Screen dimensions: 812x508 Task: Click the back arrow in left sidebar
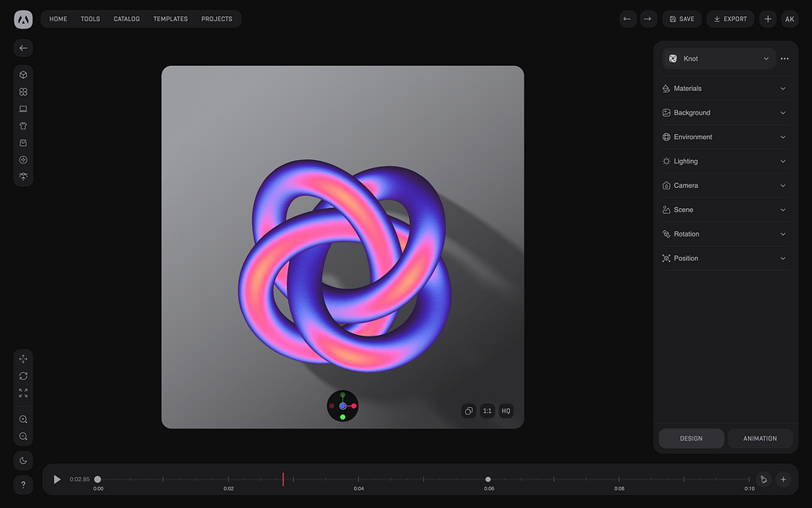[x=24, y=48]
